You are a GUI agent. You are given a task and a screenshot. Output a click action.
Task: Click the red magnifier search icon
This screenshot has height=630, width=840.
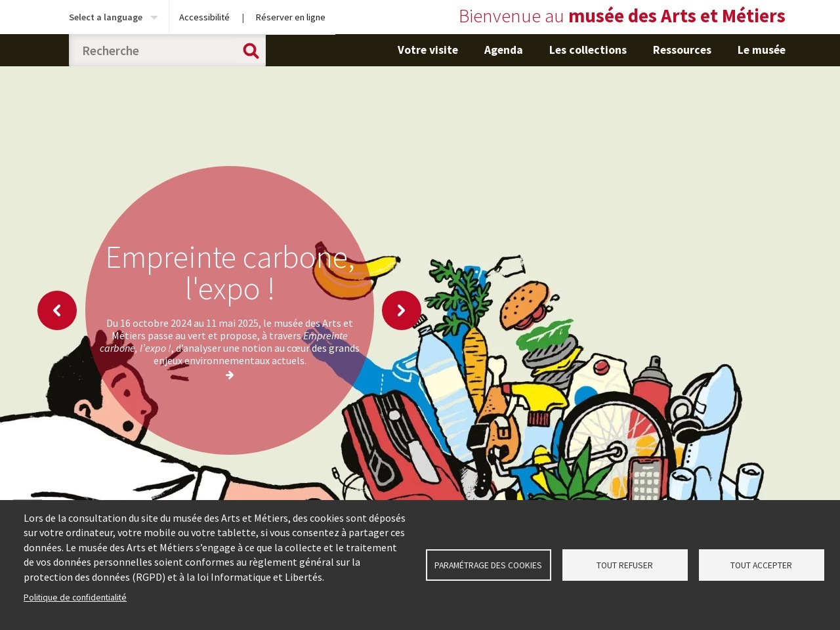251,51
